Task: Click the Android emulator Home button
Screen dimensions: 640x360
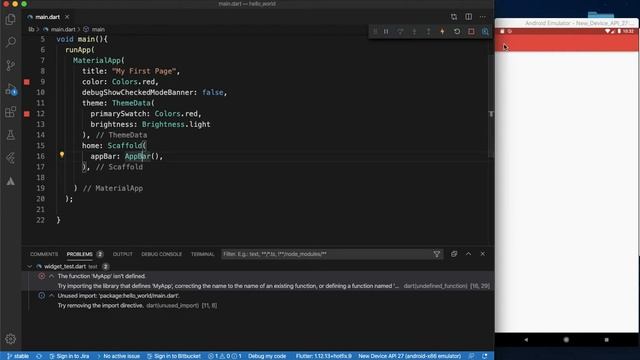Action: [x=566, y=340]
